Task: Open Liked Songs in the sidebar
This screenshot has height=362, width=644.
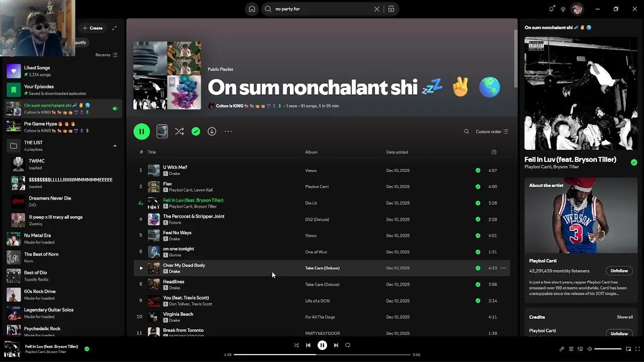Action: [x=63, y=71]
